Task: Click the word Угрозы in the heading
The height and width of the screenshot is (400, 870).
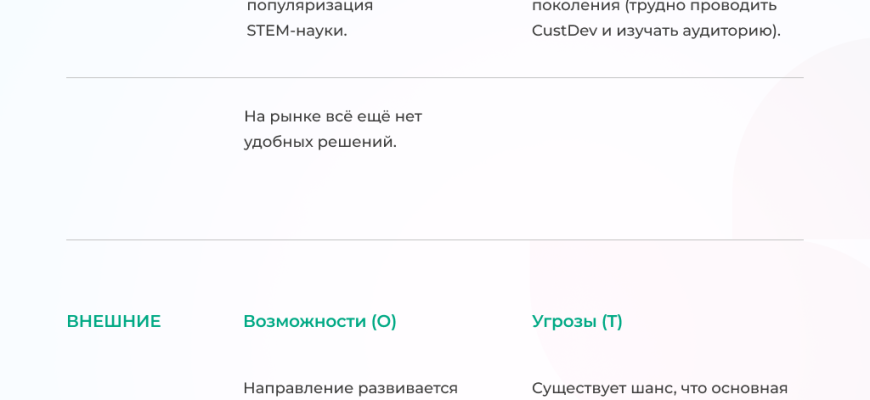Action: (564, 321)
